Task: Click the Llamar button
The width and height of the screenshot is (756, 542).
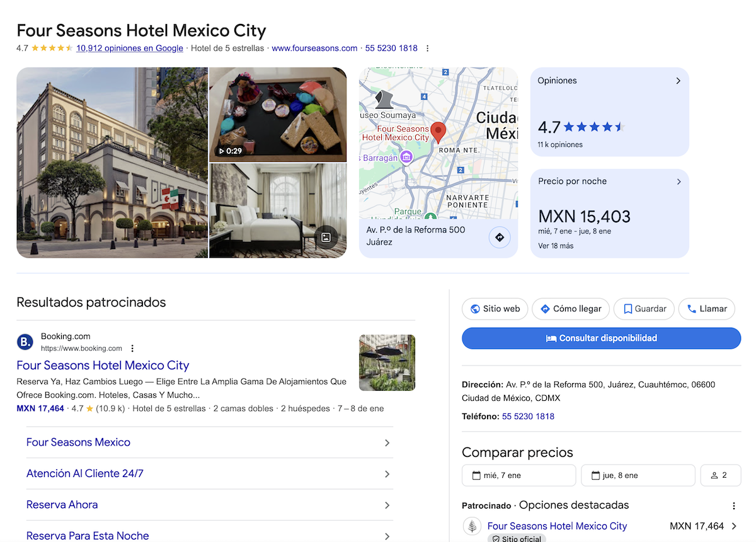Action: tap(706, 309)
